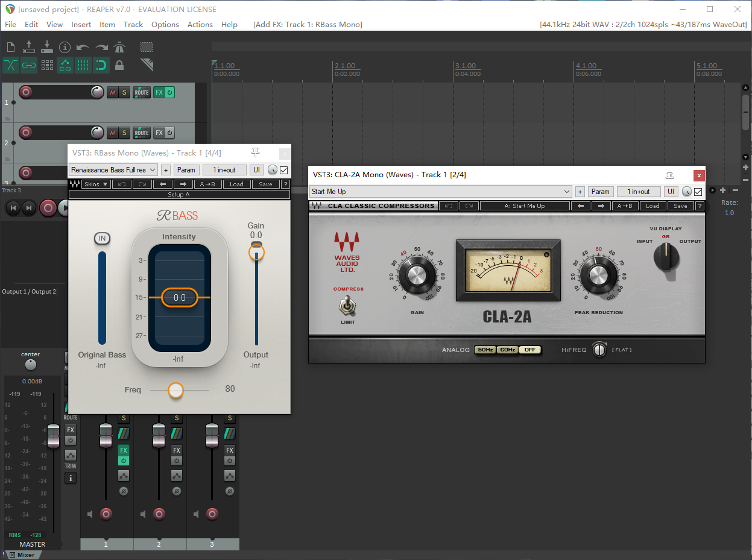Click the RBass Freq slider handle
The height and width of the screenshot is (560, 752).
point(175,390)
